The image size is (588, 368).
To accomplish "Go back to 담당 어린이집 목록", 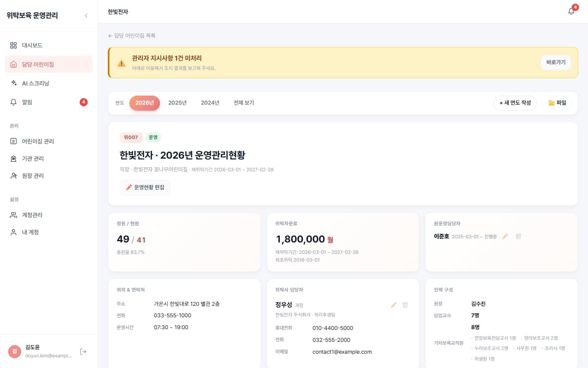I will click(131, 36).
